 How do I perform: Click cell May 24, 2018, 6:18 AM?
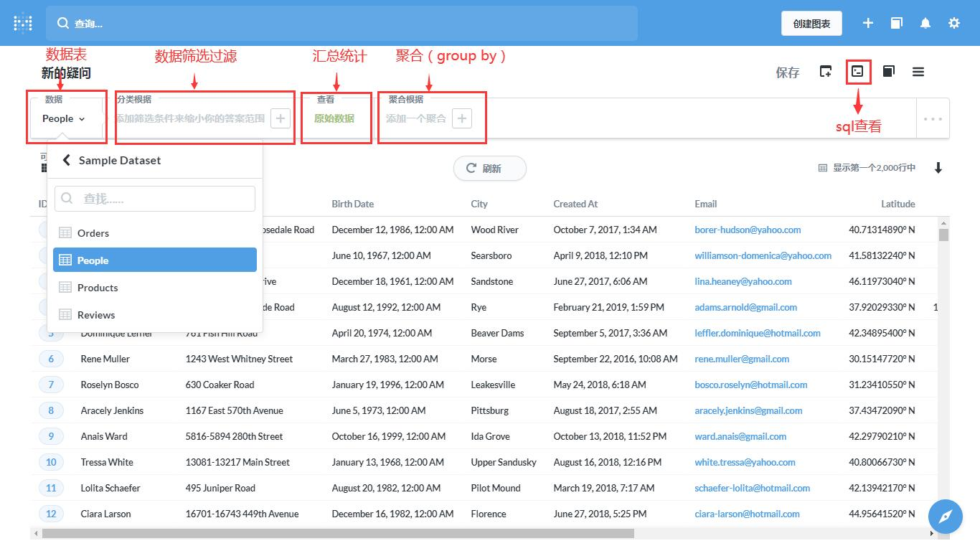600,385
